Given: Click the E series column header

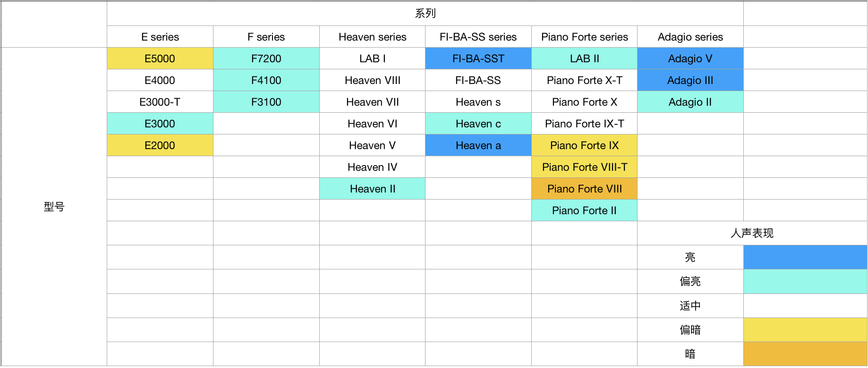Looking at the screenshot, I should (x=160, y=37).
